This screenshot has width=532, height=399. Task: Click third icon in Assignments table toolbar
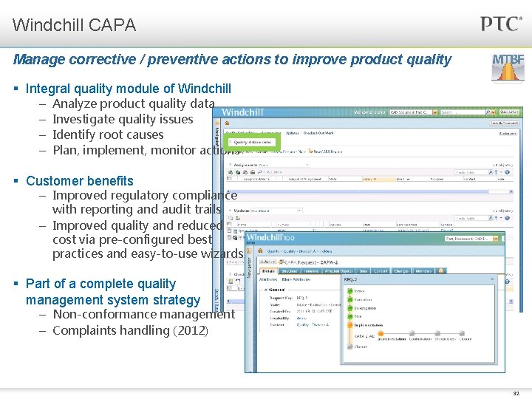click(245, 172)
